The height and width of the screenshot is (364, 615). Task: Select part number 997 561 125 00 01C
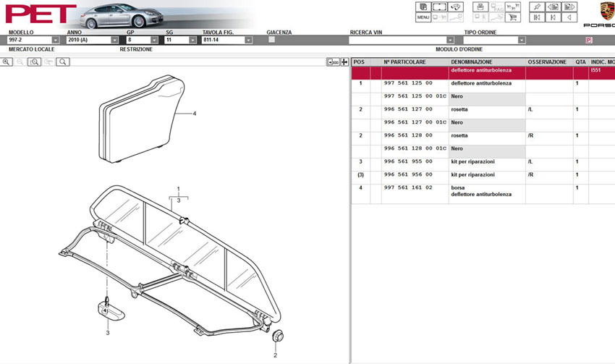[x=415, y=96]
